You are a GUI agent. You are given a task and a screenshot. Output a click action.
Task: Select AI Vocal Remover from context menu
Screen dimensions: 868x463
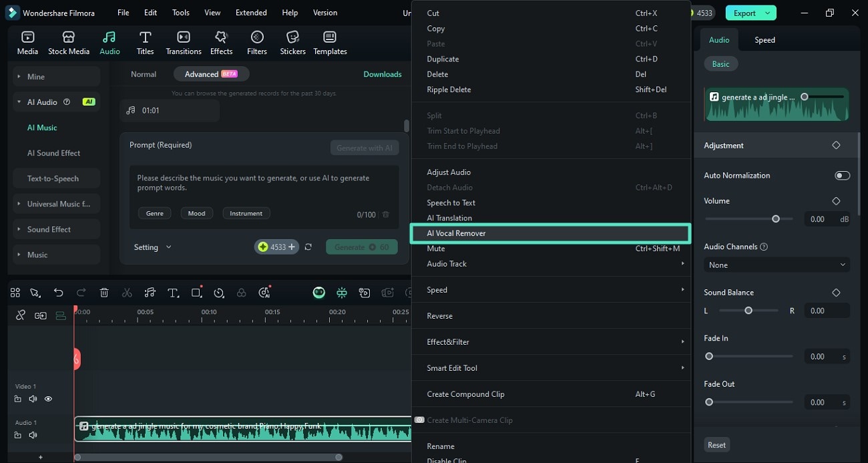coord(551,233)
